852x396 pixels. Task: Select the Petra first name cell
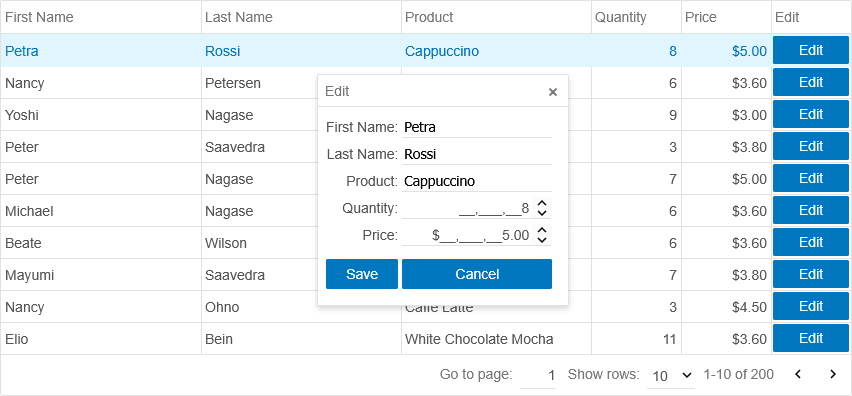pyautogui.click(x=101, y=51)
